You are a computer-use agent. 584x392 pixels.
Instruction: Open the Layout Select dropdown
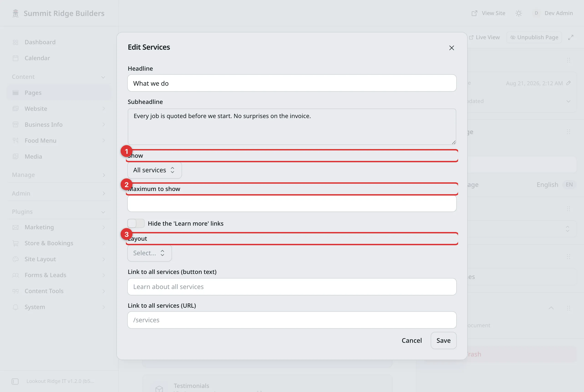point(149,253)
